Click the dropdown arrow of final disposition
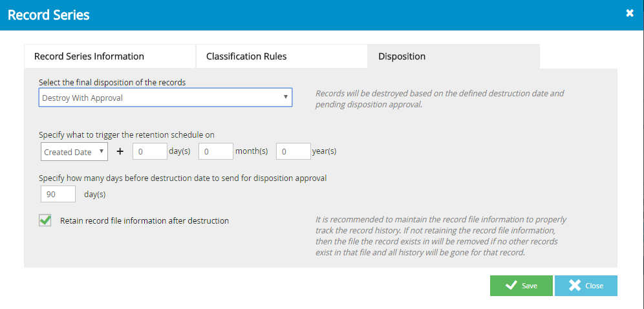Screen dimensions: 644x309 pos(285,97)
